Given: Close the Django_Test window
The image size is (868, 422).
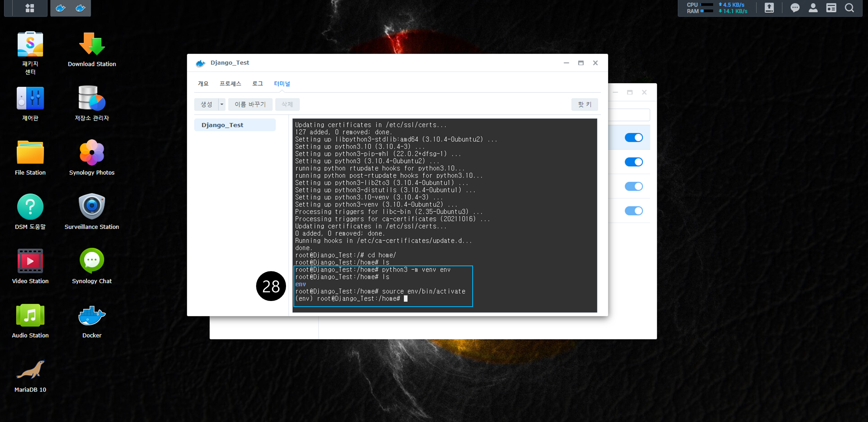Looking at the screenshot, I should (x=595, y=63).
